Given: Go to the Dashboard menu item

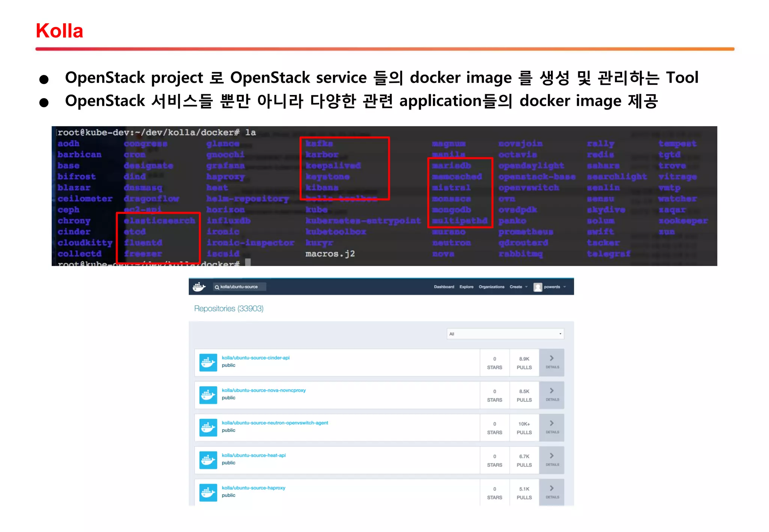Looking at the screenshot, I should [444, 287].
